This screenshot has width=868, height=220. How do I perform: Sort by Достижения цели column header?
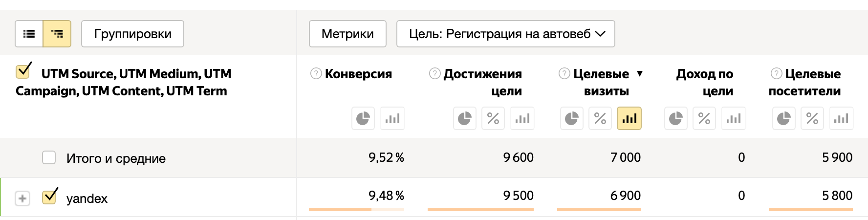tap(482, 82)
